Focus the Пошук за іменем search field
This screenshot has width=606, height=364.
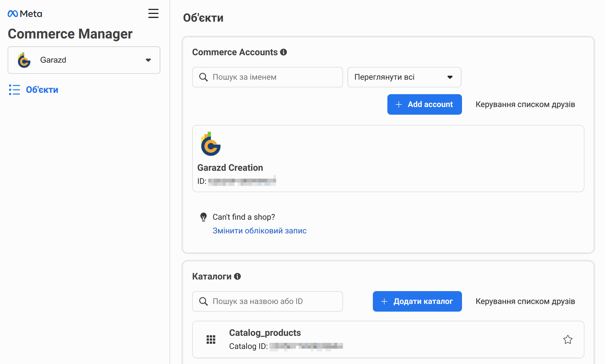[x=267, y=77]
